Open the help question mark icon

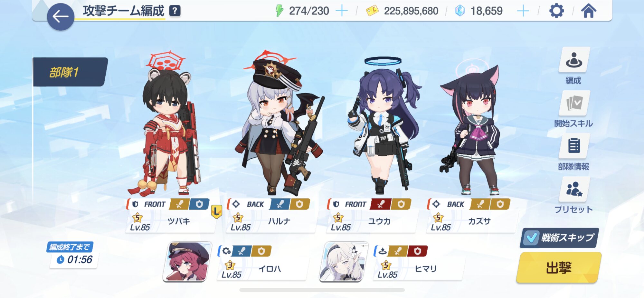point(175,11)
